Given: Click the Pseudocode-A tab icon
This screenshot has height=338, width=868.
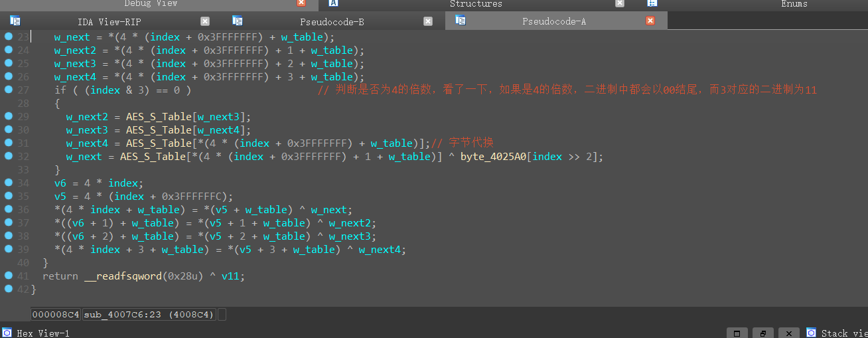Looking at the screenshot, I should pyautogui.click(x=460, y=21).
